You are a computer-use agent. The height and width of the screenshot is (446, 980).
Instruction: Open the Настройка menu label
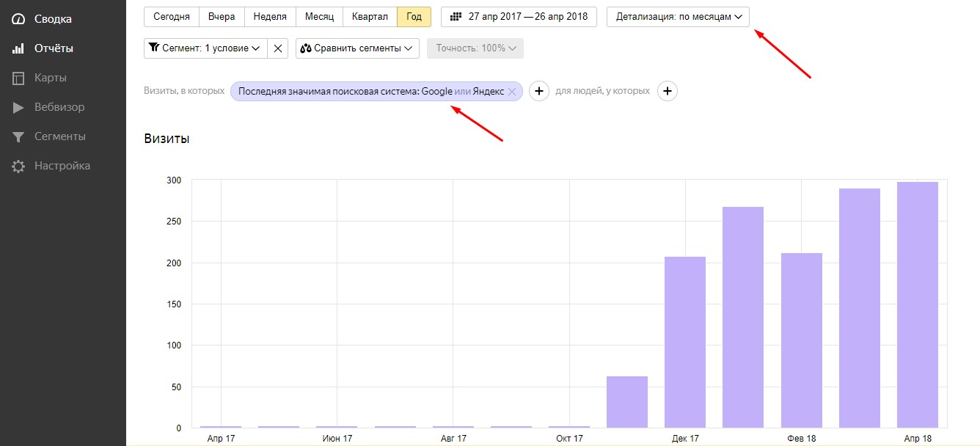point(62,166)
